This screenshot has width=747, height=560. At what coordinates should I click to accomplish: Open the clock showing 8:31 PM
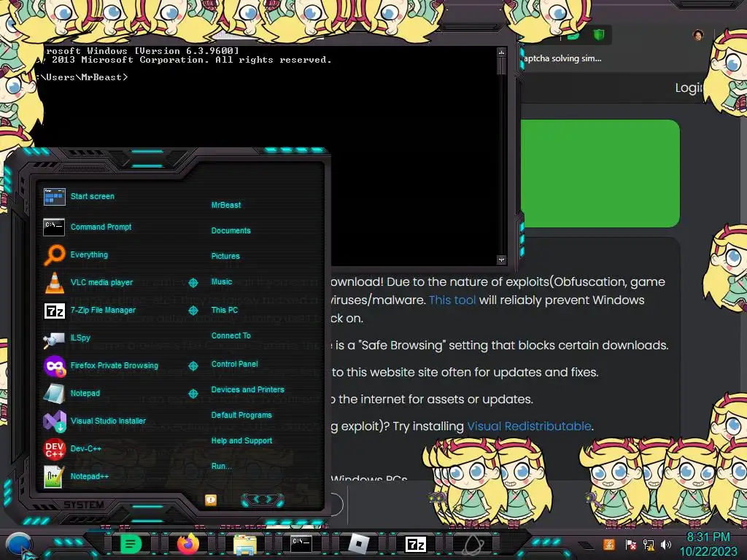(708, 544)
